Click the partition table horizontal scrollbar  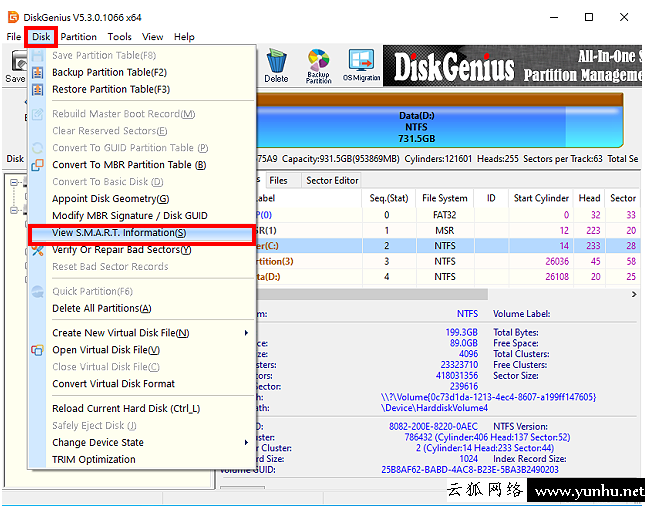tap(372, 294)
